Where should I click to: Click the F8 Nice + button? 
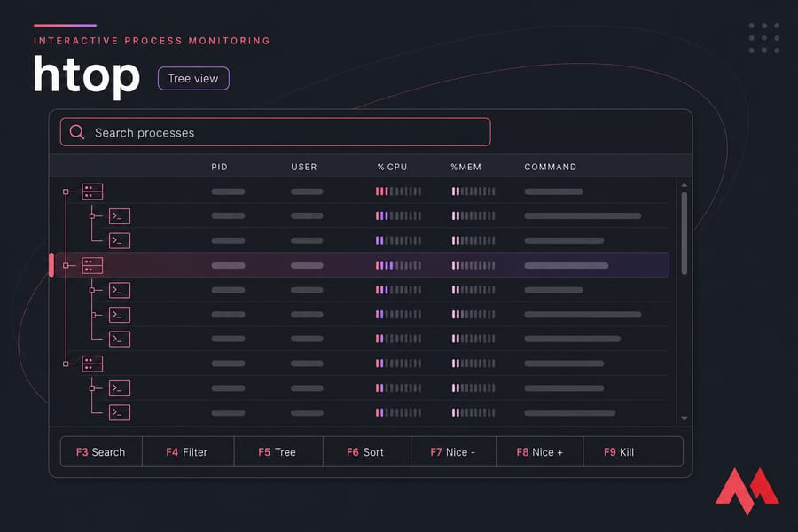[x=539, y=452]
